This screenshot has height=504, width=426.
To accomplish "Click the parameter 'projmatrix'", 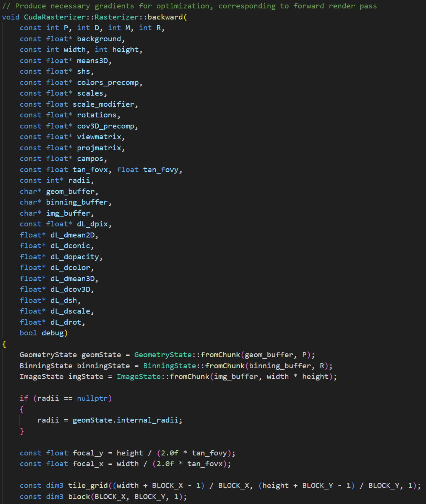I will (99, 148).
